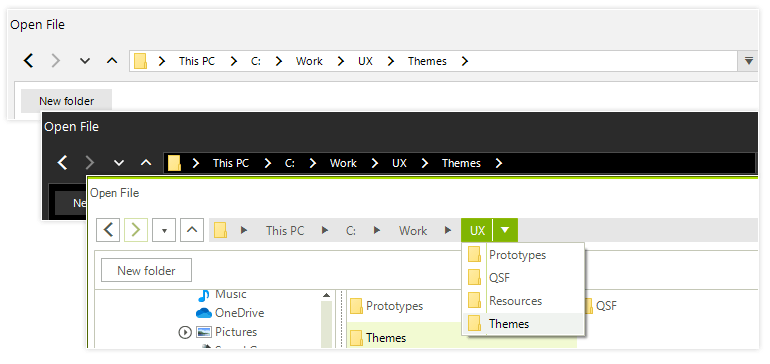The image size is (770, 364).
Task: Click Up button in green theme window
Action: pos(192,230)
